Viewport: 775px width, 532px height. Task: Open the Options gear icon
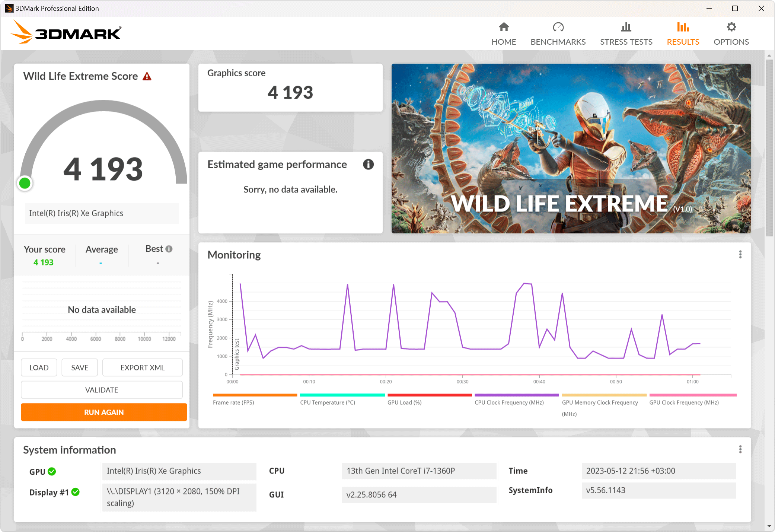731,27
